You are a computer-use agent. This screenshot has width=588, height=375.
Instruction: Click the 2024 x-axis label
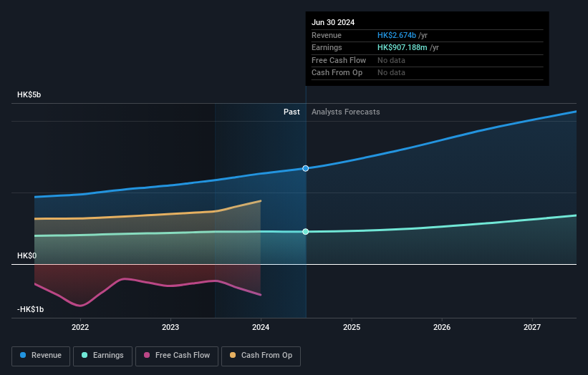point(261,328)
